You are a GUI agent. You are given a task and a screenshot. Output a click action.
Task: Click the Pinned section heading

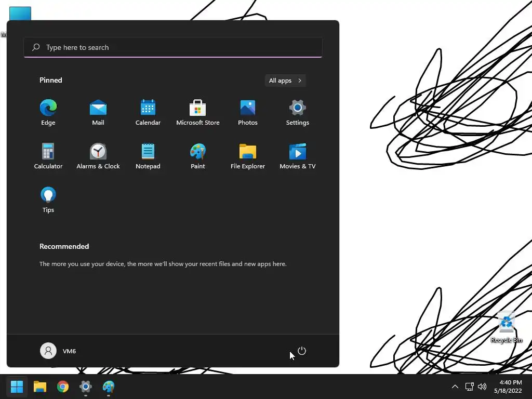[51, 80]
